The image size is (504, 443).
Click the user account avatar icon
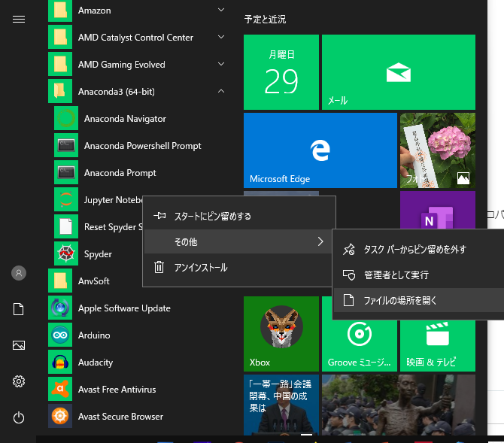click(19, 273)
